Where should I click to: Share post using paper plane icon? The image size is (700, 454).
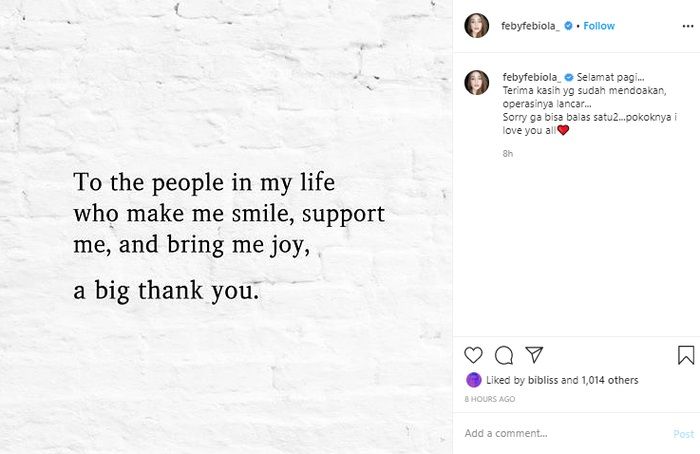pos(534,355)
